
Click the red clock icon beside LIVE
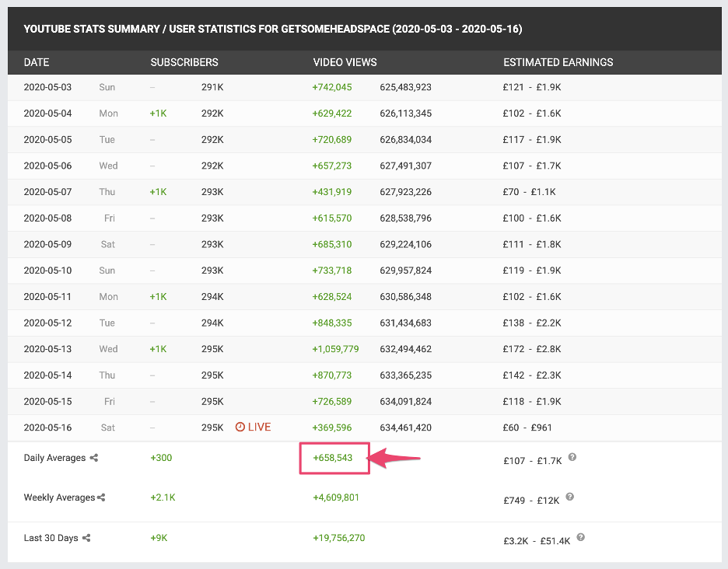point(240,427)
